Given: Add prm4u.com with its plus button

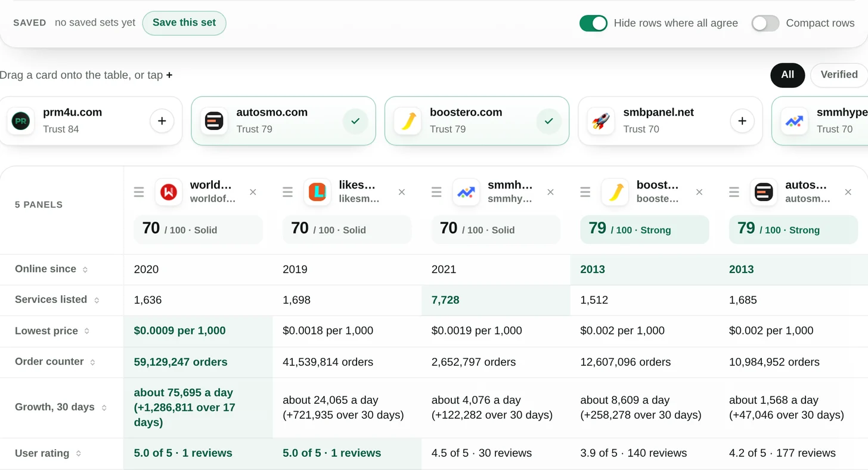Looking at the screenshot, I should (162, 121).
